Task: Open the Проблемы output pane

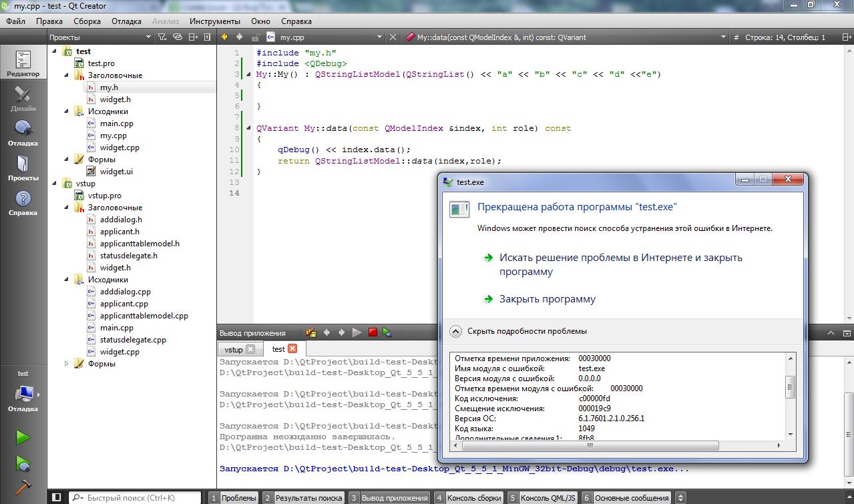Action: (233, 497)
